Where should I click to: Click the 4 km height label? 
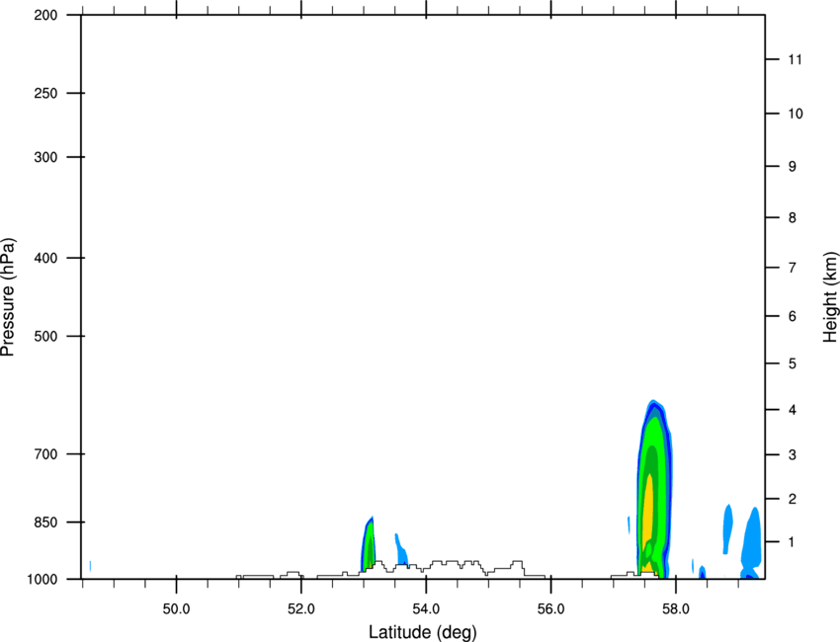point(793,410)
